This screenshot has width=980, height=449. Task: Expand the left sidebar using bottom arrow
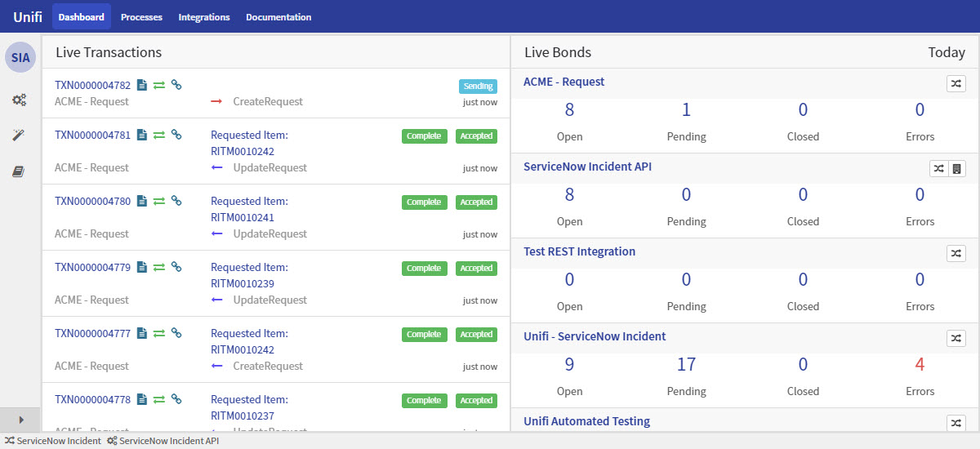pos(20,420)
